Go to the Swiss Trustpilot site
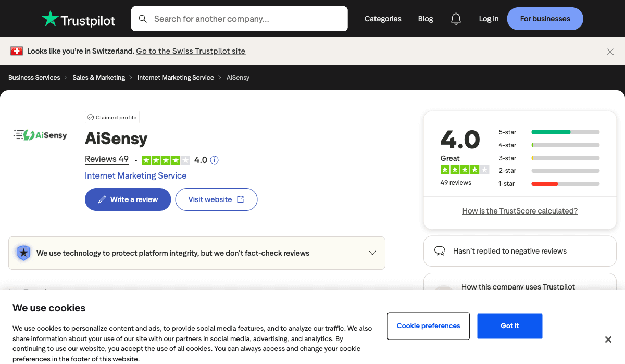The width and height of the screenshot is (625, 364). [x=191, y=51]
